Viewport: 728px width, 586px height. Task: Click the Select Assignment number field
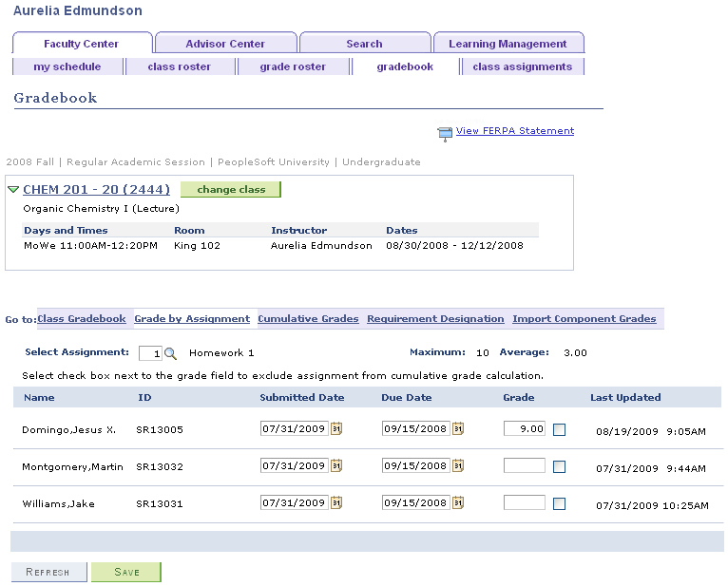pyautogui.click(x=150, y=353)
